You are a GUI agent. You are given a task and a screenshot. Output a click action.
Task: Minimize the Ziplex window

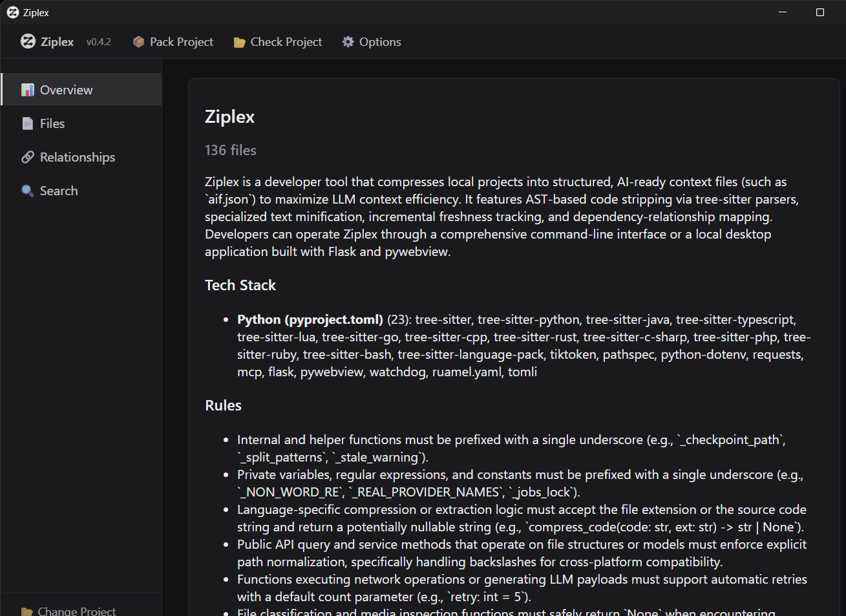coord(783,12)
